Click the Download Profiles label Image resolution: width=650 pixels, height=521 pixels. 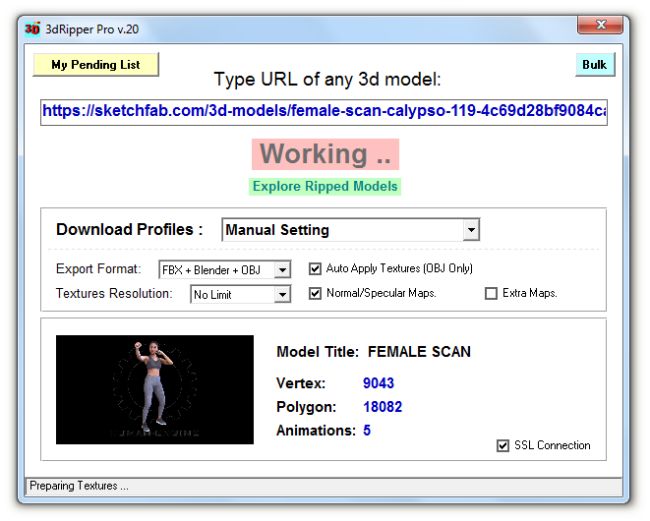click(x=129, y=230)
